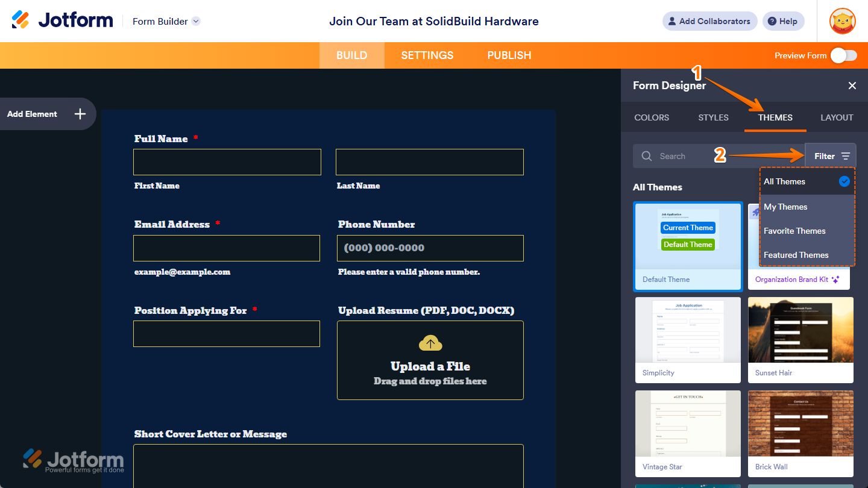868x488 pixels.
Task: Choose the Simplicity theme thumbnail
Action: 688,340
